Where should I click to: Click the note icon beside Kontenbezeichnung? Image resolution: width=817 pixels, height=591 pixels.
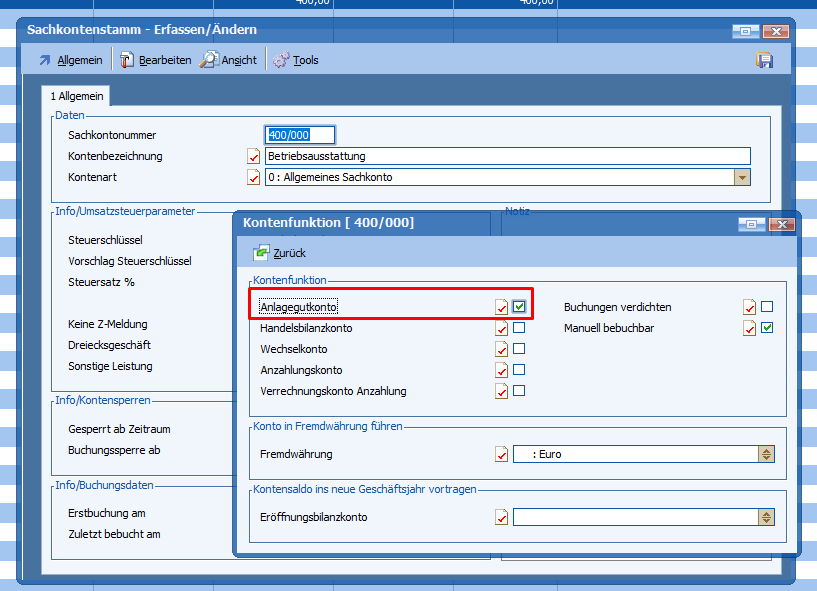click(253, 156)
